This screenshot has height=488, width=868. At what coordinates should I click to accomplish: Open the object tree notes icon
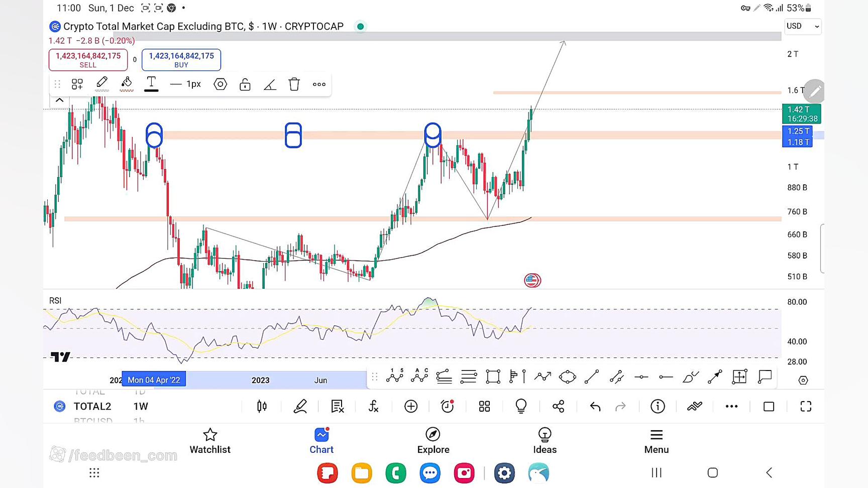coord(337,406)
